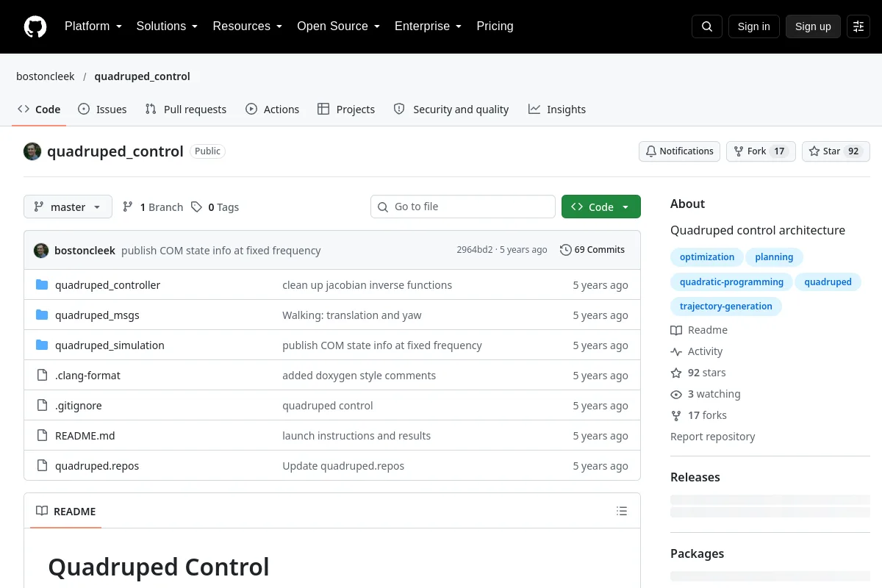This screenshot has height=588, width=882.
Task: Click the eye icon beside 3 watching
Action: [676, 394]
